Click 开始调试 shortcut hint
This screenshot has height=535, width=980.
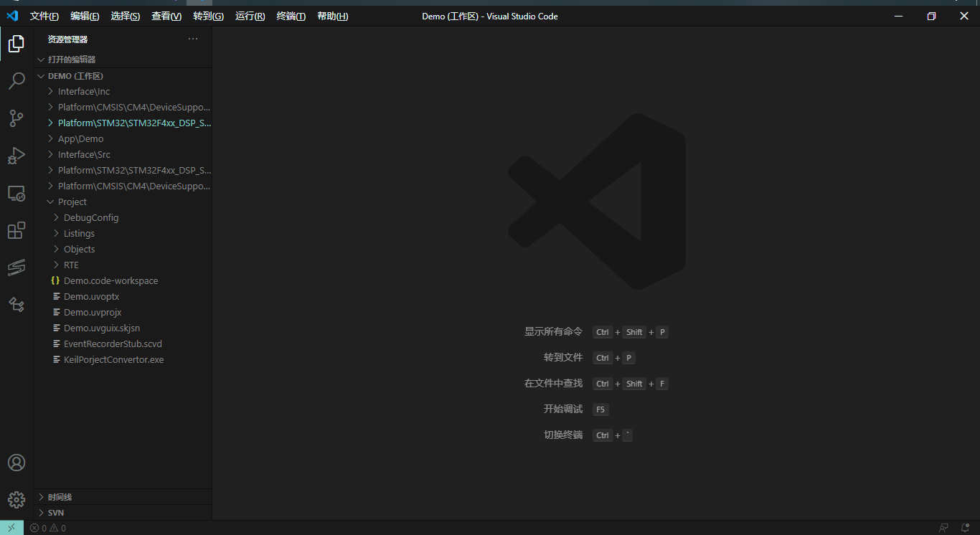pyautogui.click(x=563, y=409)
